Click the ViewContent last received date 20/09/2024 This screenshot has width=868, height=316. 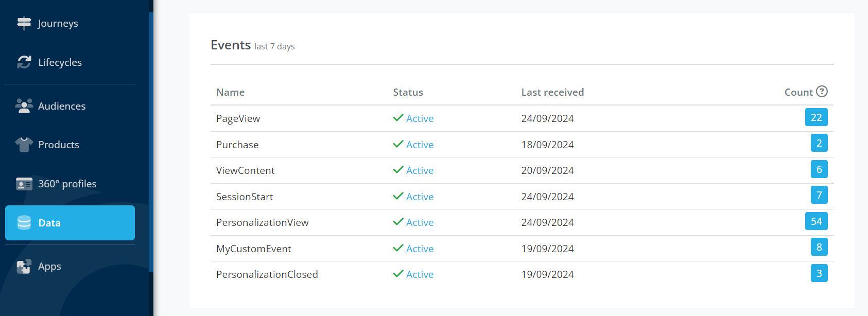coord(547,170)
